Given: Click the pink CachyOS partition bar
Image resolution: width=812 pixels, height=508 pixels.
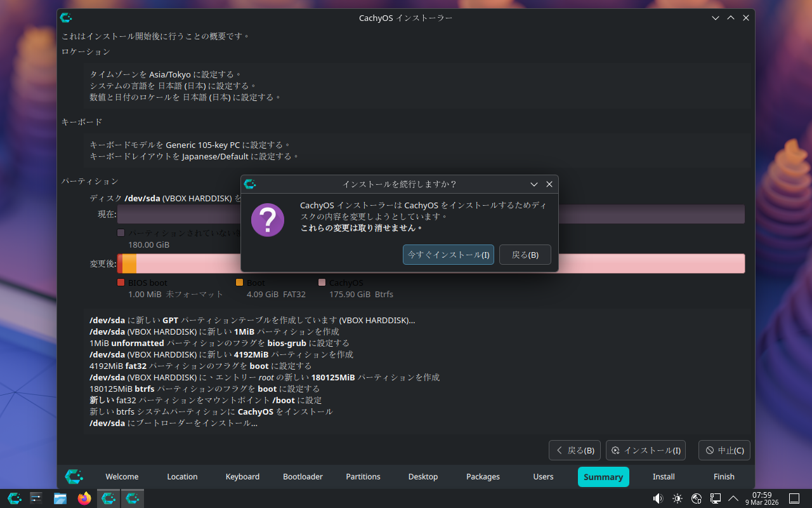Looking at the screenshot, I should click(x=440, y=264).
